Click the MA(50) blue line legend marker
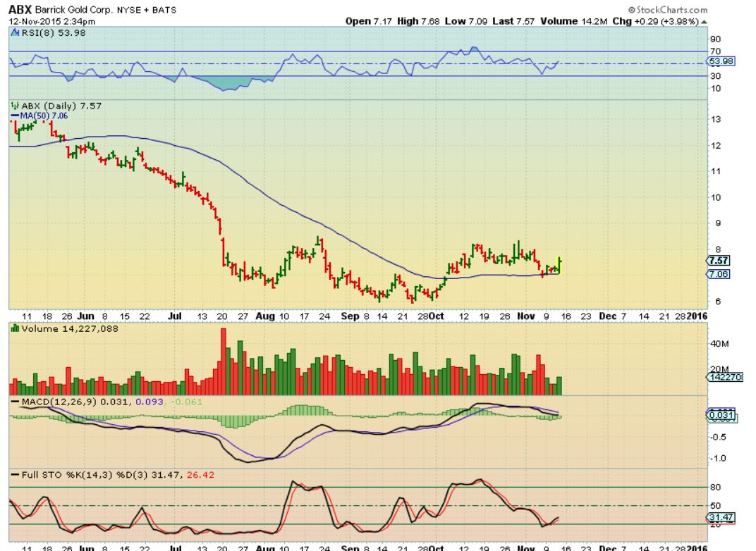 pos(14,115)
